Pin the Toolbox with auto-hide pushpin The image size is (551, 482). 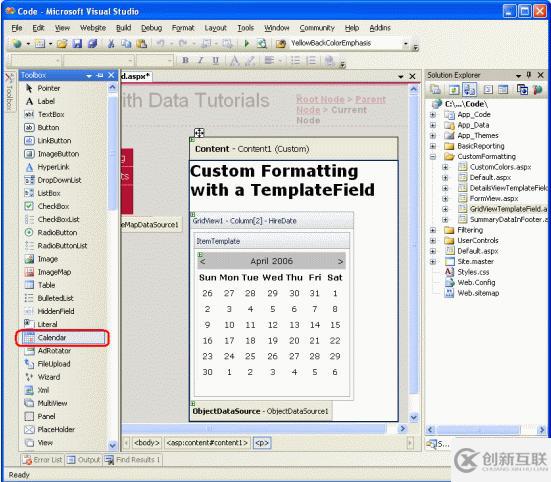tap(100, 75)
